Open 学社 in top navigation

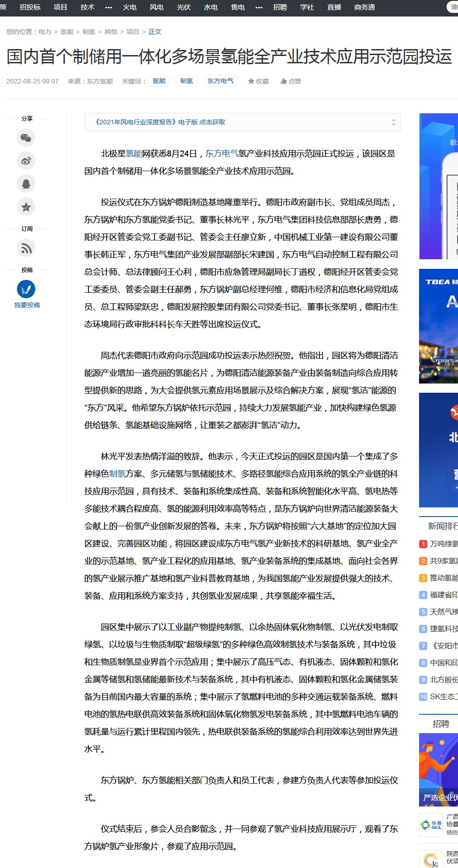pos(307,7)
